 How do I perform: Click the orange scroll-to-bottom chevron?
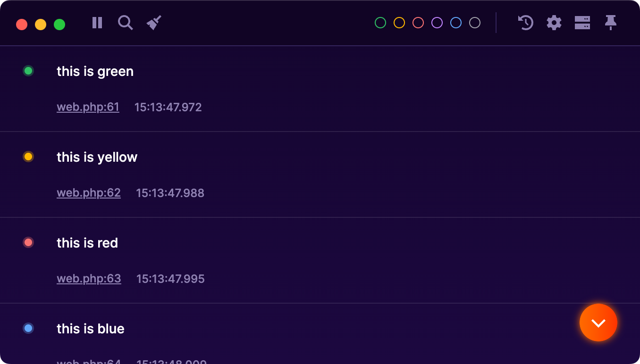click(x=598, y=323)
